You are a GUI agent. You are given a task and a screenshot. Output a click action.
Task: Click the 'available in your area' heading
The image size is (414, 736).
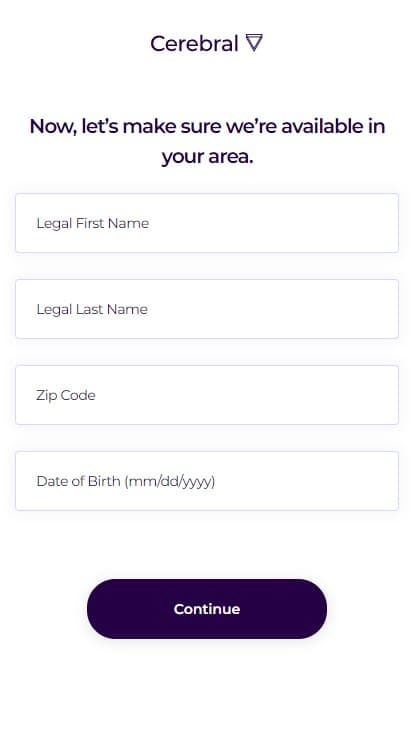[207, 141]
